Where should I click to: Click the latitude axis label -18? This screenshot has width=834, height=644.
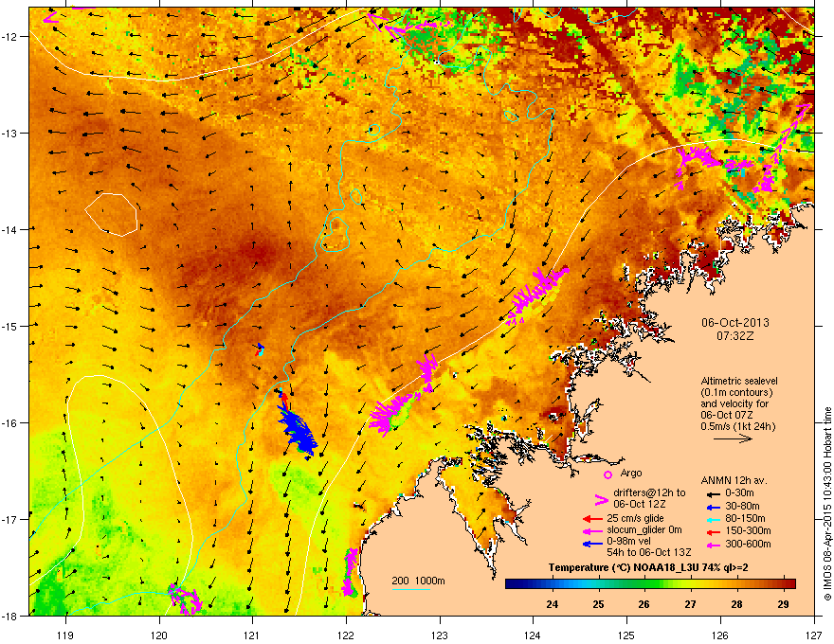pyautogui.click(x=10, y=616)
